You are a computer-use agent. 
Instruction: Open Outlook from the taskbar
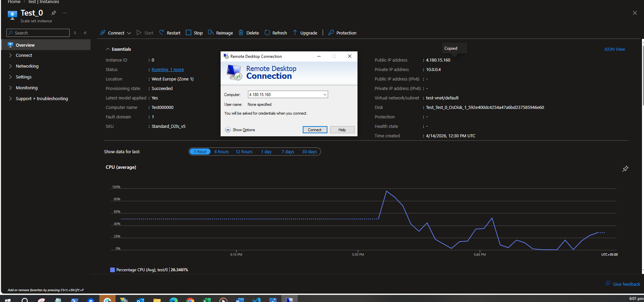coord(140,300)
